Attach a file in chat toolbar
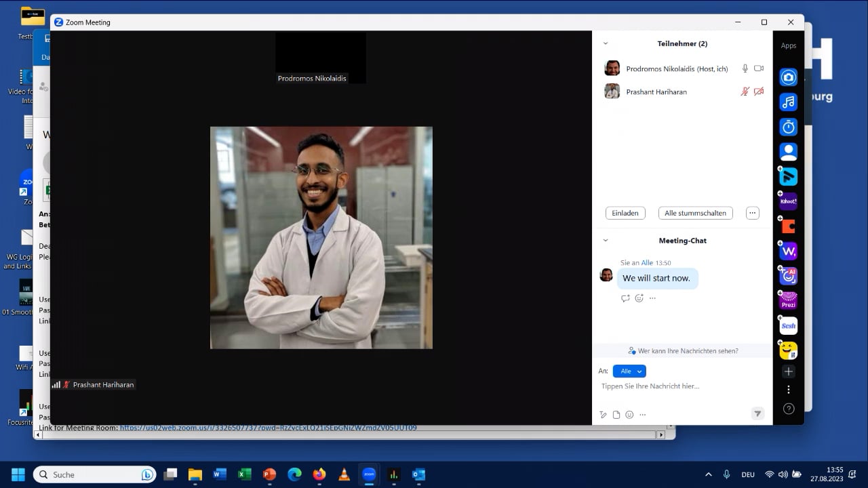Image resolution: width=868 pixels, height=488 pixels. pos(616,415)
